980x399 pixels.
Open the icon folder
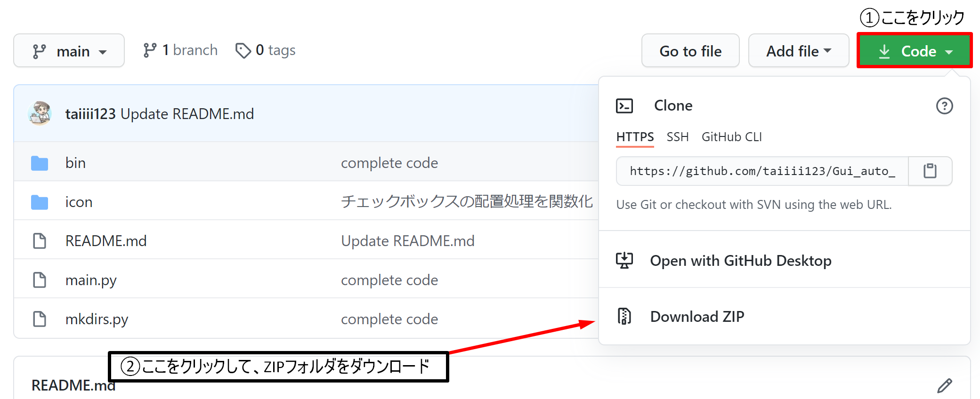click(79, 202)
